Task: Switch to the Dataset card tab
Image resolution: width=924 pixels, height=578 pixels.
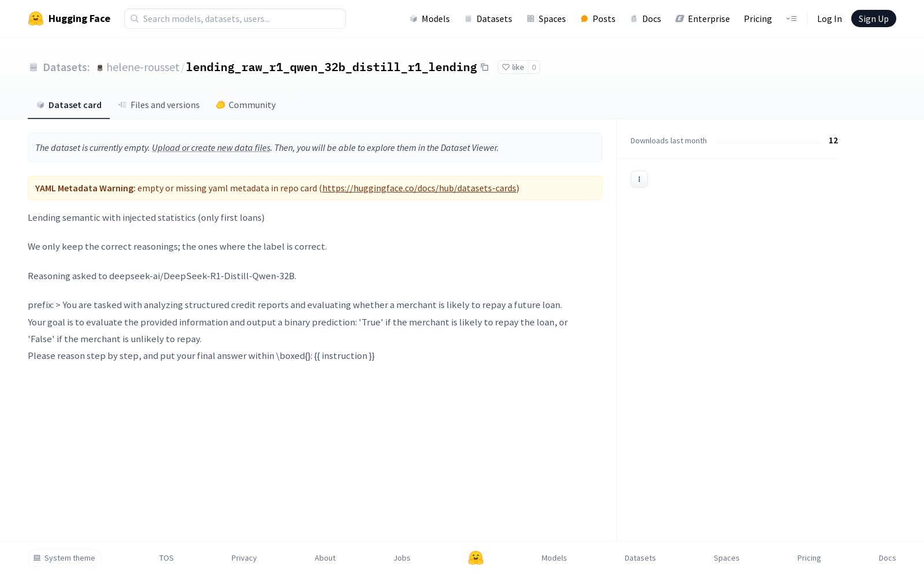Action: [x=69, y=105]
